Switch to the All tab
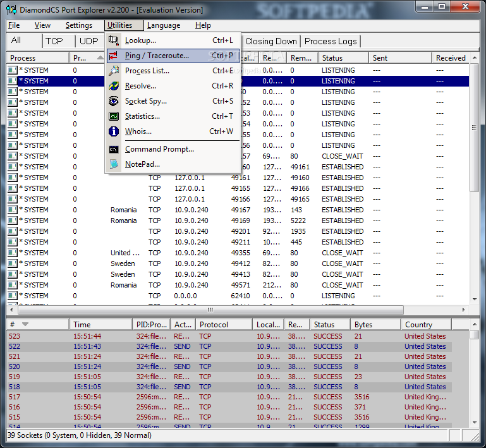Screen dimensions: 486x448 coord(24,40)
